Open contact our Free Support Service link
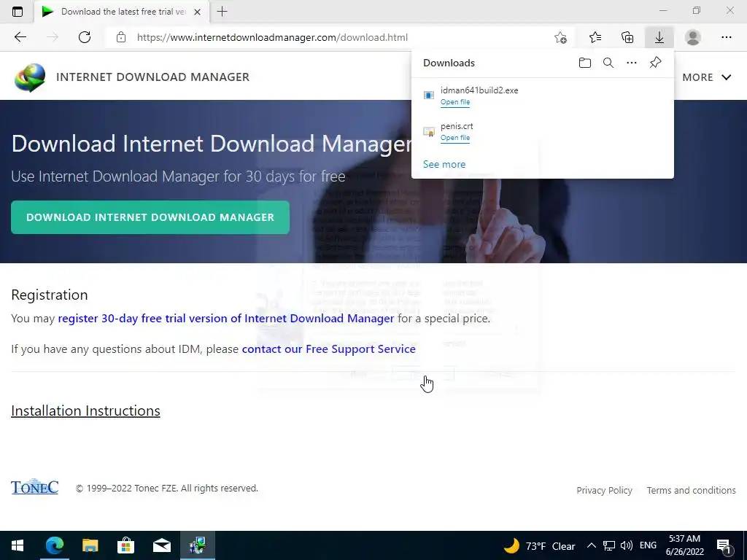Image resolution: width=747 pixels, height=560 pixels. click(329, 349)
